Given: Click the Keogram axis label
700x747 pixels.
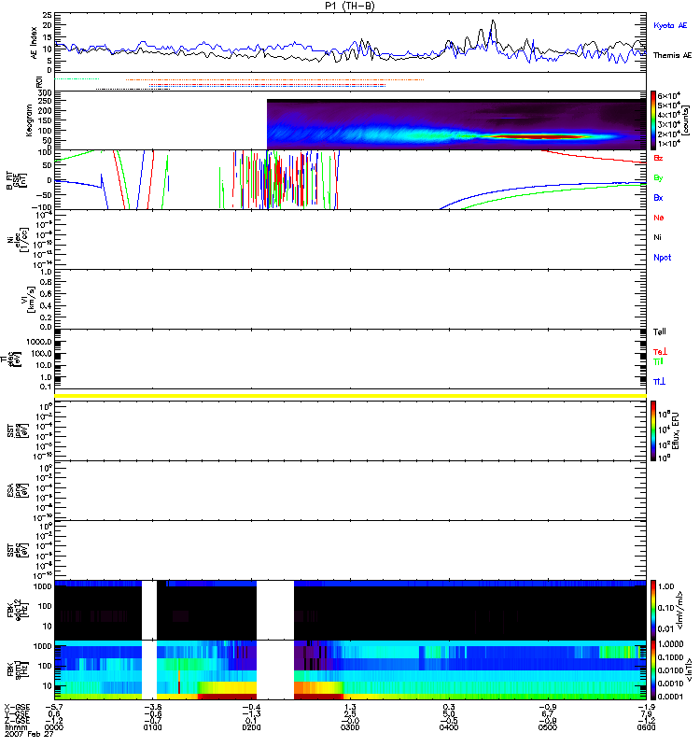Looking at the screenshot, I should click(x=29, y=120).
